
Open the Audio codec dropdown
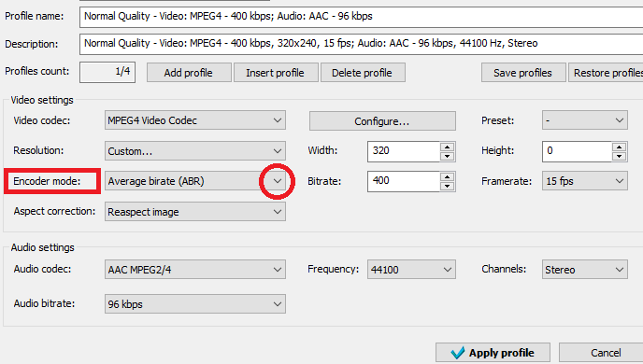[x=195, y=270]
